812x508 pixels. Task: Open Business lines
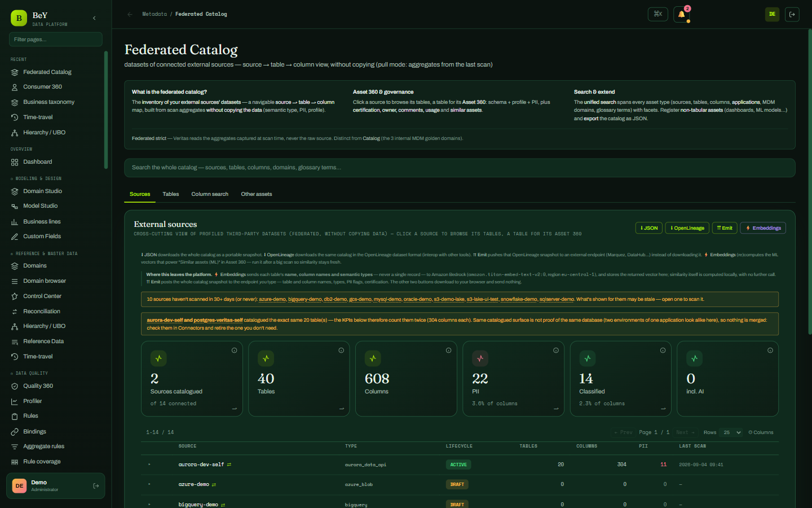coord(42,222)
